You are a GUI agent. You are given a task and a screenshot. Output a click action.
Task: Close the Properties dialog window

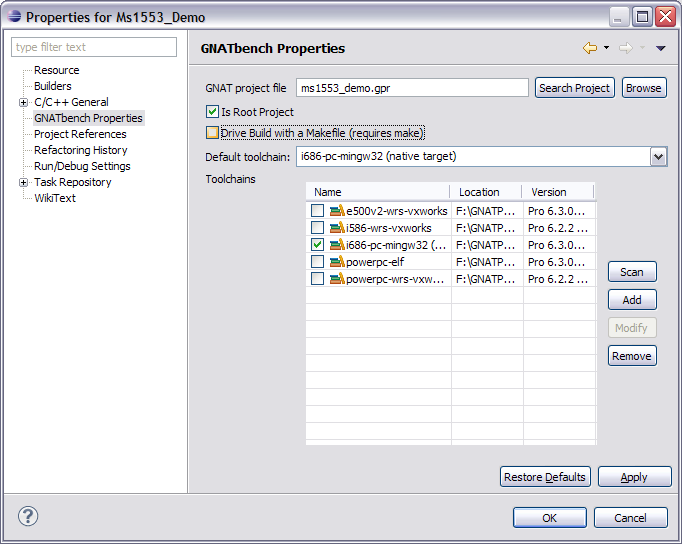pos(665,17)
